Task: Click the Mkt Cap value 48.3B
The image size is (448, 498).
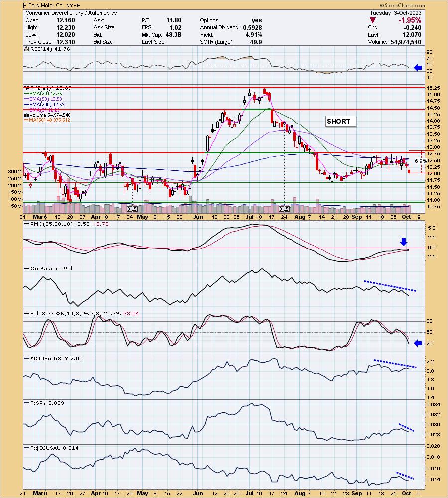Action: click(173, 35)
